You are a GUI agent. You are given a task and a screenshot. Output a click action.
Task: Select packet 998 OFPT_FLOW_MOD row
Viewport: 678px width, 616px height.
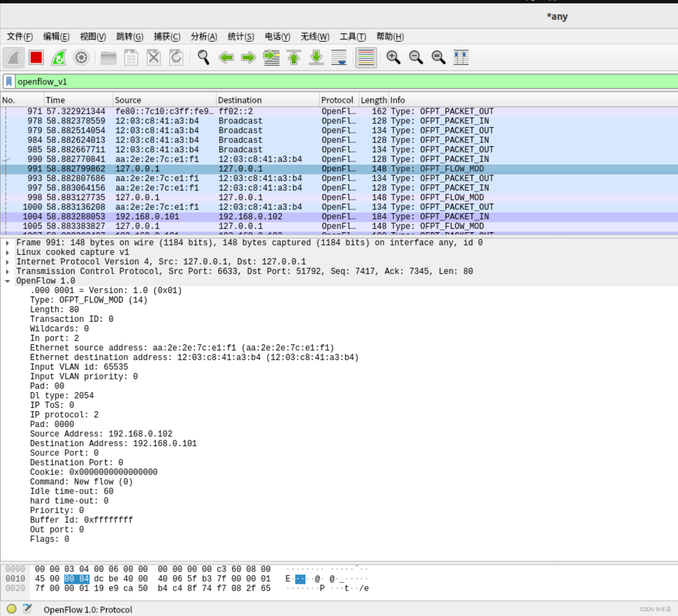[x=339, y=198]
